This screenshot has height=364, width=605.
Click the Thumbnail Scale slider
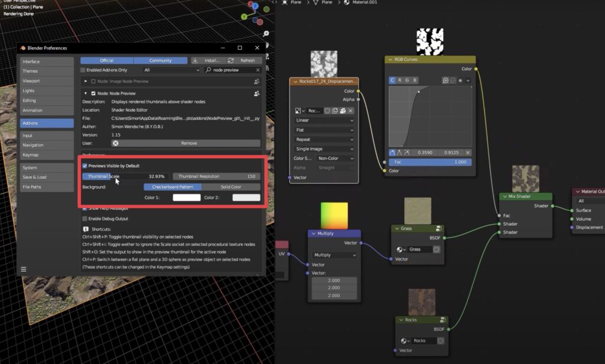[x=126, y=177]
